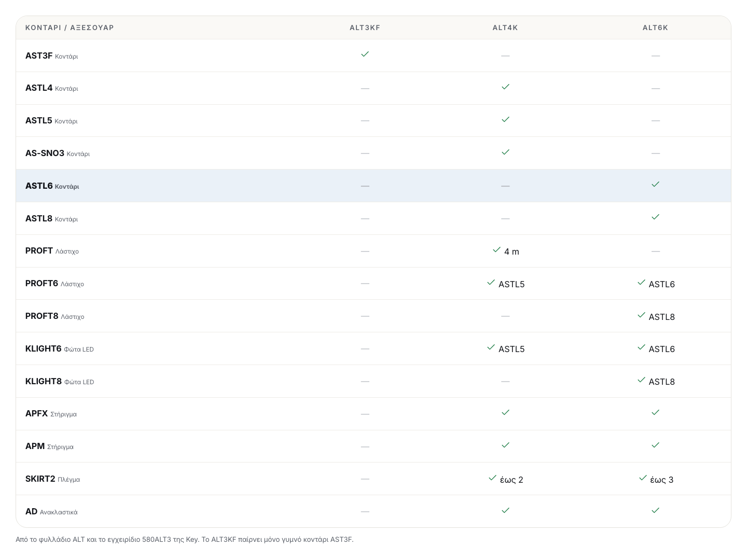Click the AD row checkmark under ALT6K

(x=655, y=510)
